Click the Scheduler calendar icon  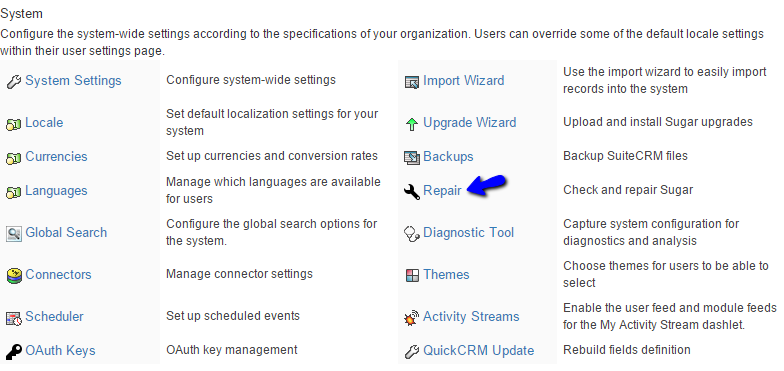coord(14,318)
